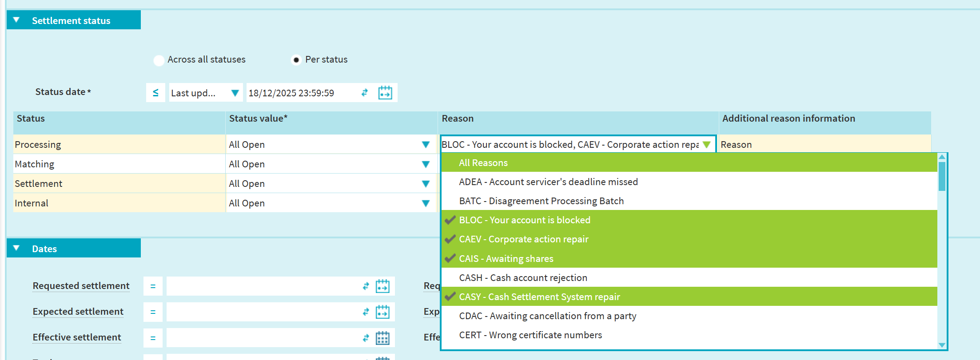Click the Requested settlement swap arrows icon
The width and height of the screenshot is (980, 360).
(x=366, y=286)
